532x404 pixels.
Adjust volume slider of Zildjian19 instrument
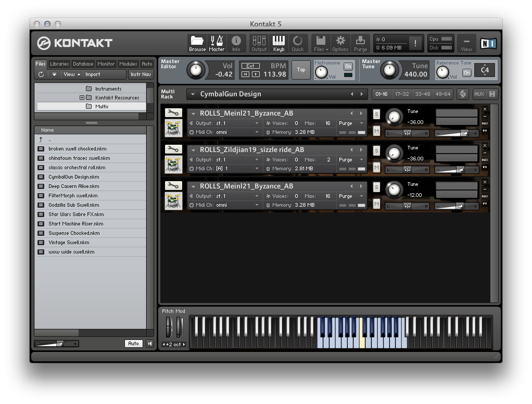click(457, 170)
